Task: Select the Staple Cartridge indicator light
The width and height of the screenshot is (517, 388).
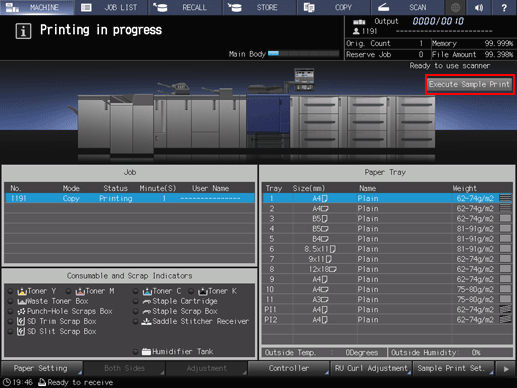Action: pyautogui.click(x=135, y=301)
